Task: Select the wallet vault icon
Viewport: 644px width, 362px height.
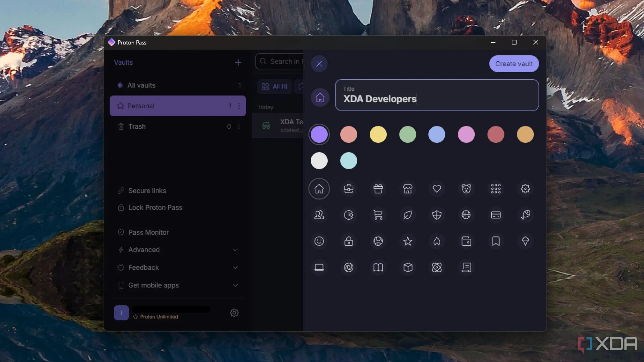Action: tap(466, 241)
